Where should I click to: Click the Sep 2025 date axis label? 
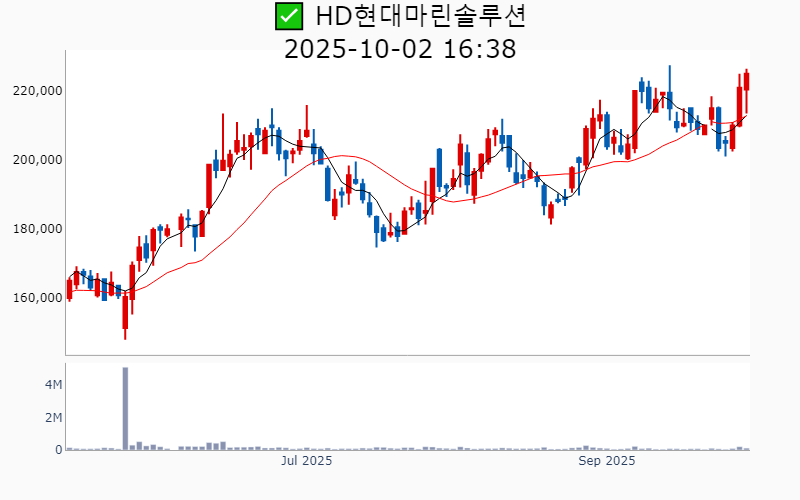tap(607, 461)
